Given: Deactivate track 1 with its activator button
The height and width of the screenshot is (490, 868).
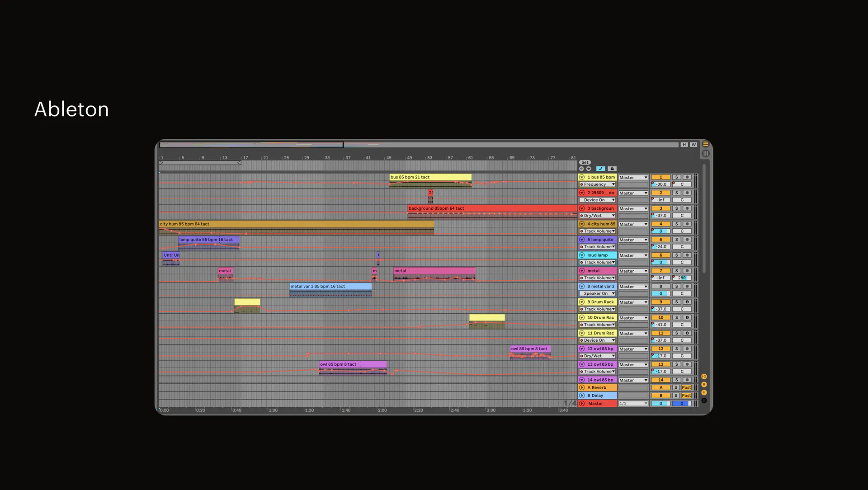Looking at the screenshot, I should click(x=660, y=177).
